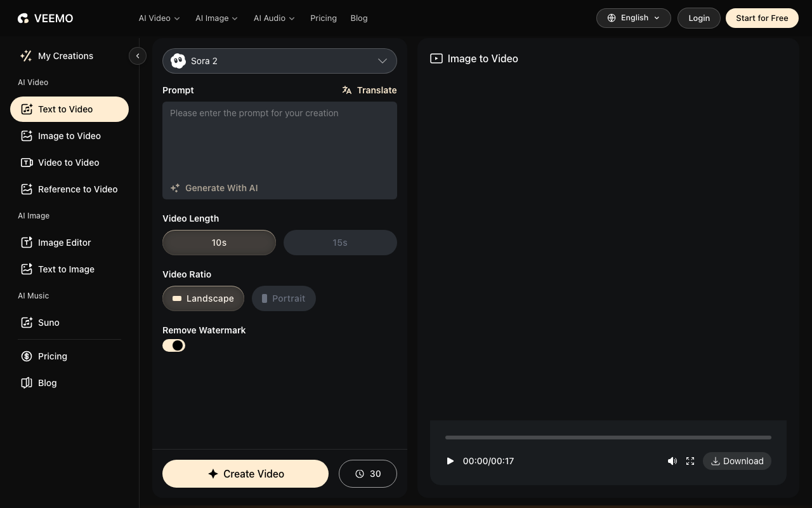
Task: Open Pricing in the top navigation
Action: click(324, 18)
